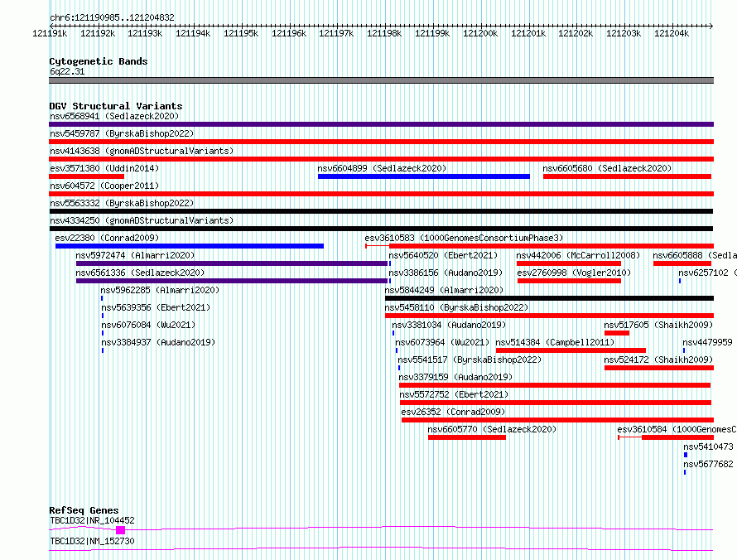
Task: Click the nsv5640520 (Ebert2021) label
Action: pyautogui.click(x=443, y=255)
